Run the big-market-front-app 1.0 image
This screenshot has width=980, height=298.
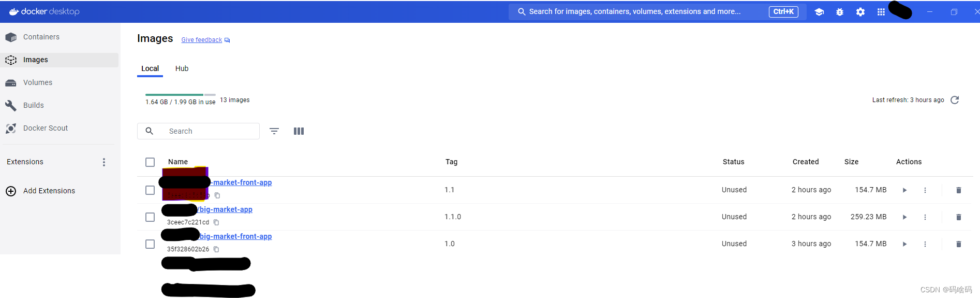coord(904,244)
